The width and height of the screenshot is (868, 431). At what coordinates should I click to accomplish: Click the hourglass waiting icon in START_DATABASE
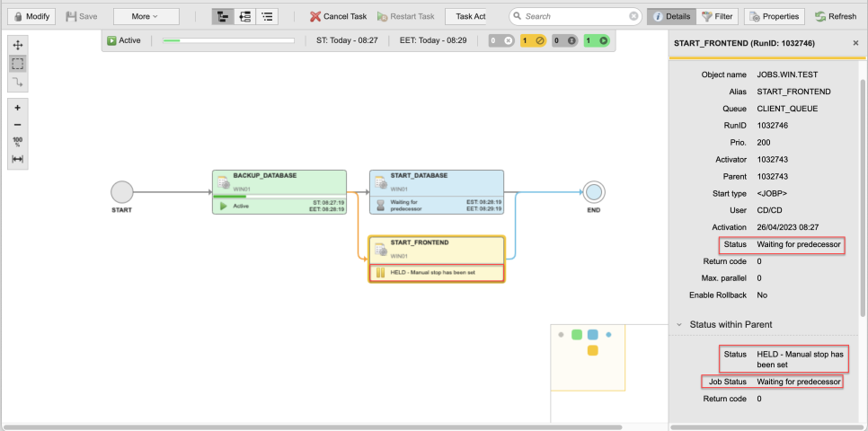[x=380, y=206]
